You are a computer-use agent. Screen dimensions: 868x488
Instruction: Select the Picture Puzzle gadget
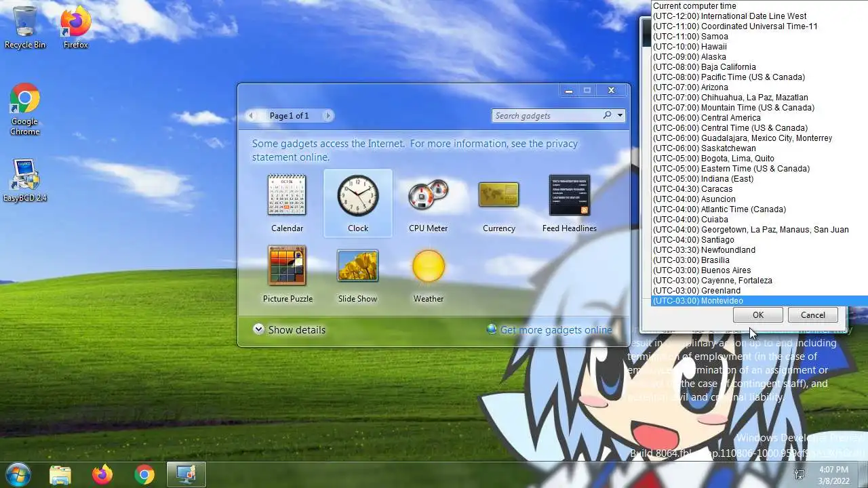[x=287, y=274]
